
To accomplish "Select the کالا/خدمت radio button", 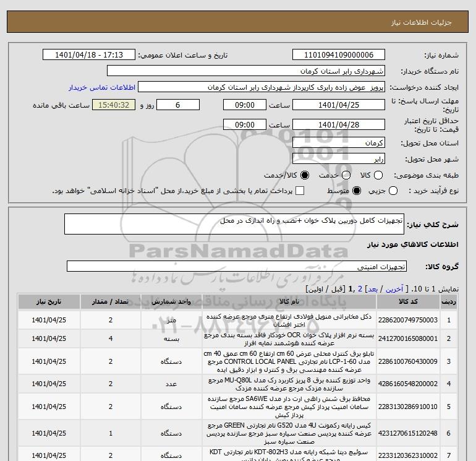I will click(x=305, y=175).
